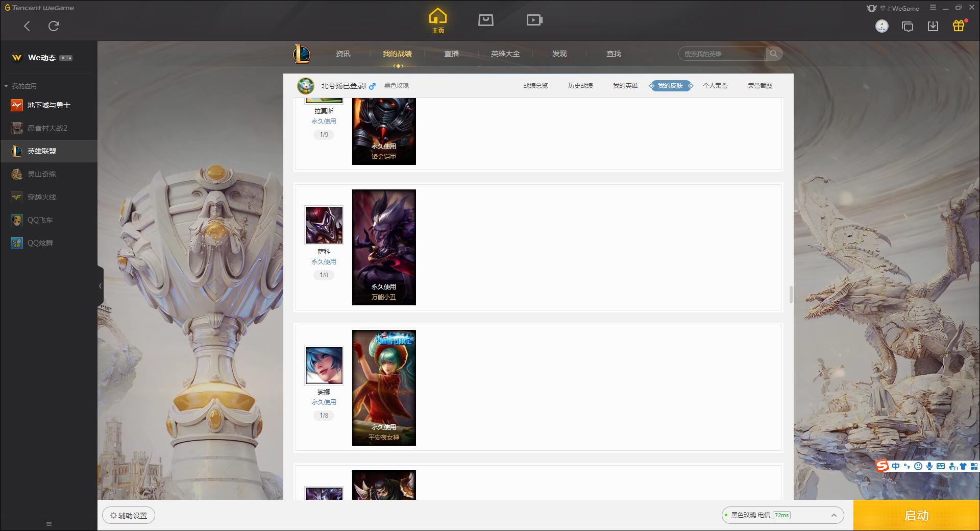Screen dimensions: 980x531
Task: Switch to 我的英雄 sub-tab
Action: click(x=625, y=86)
